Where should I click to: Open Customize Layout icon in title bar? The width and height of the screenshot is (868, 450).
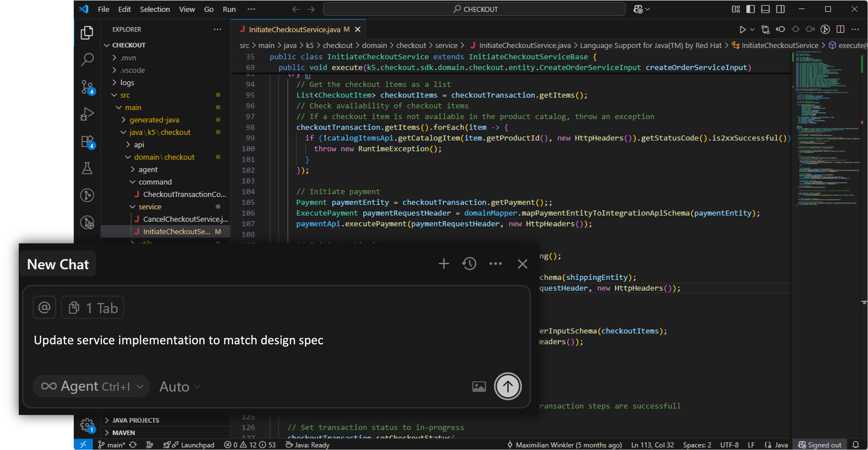tap(736, 9)
